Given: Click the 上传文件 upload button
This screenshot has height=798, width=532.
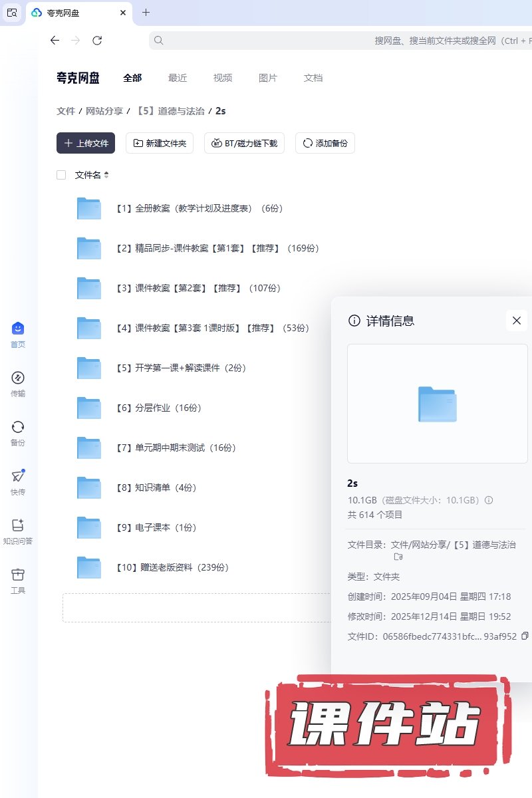Looking at the screenshot, I should (x=86, y=143).
